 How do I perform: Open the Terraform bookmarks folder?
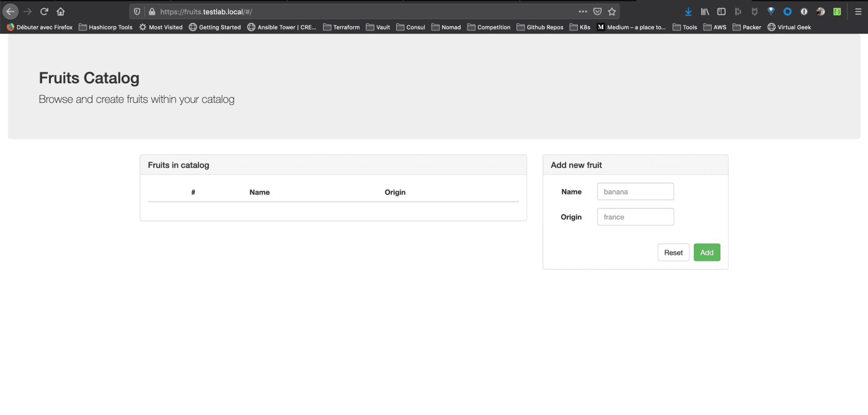point(342,27)
